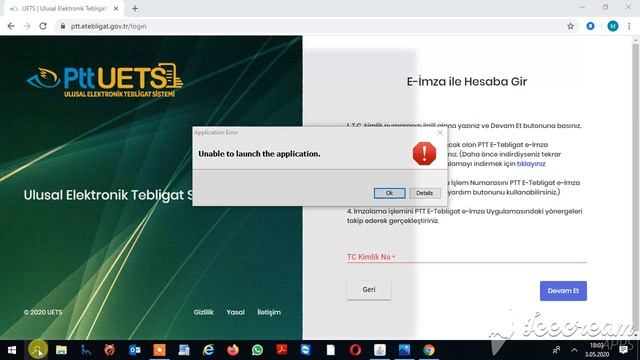Viewport: 640px width, 360px height.
Task: Open Details in the Application Error dialog
Action: [424, 193]
